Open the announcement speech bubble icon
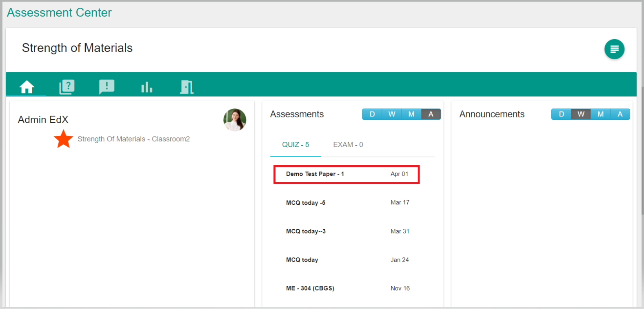The height and width of the screenshot is (309, 644). (x=107, y=87)
